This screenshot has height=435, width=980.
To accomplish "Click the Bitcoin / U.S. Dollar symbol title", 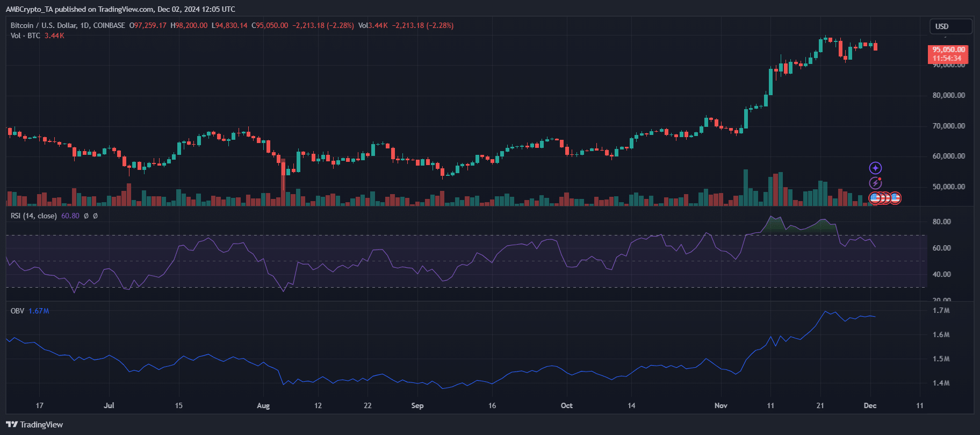I will (68, 25).
